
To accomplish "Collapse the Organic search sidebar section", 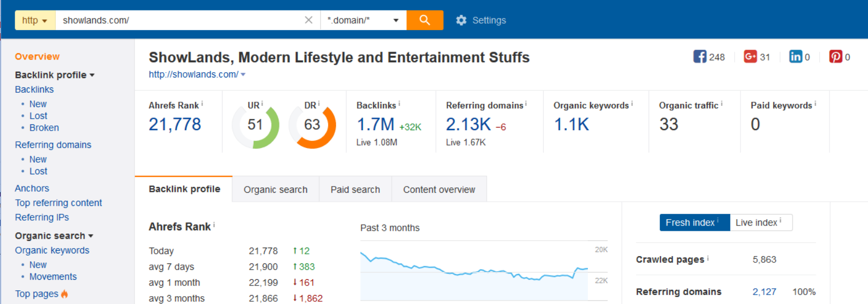I will [x=54, y=236].
